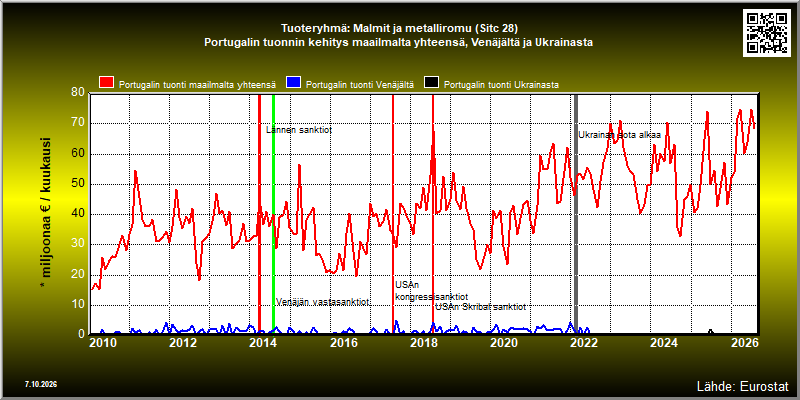Click the y-axis value 70
Screen dimensions: 800x400
tap(79, 123)
